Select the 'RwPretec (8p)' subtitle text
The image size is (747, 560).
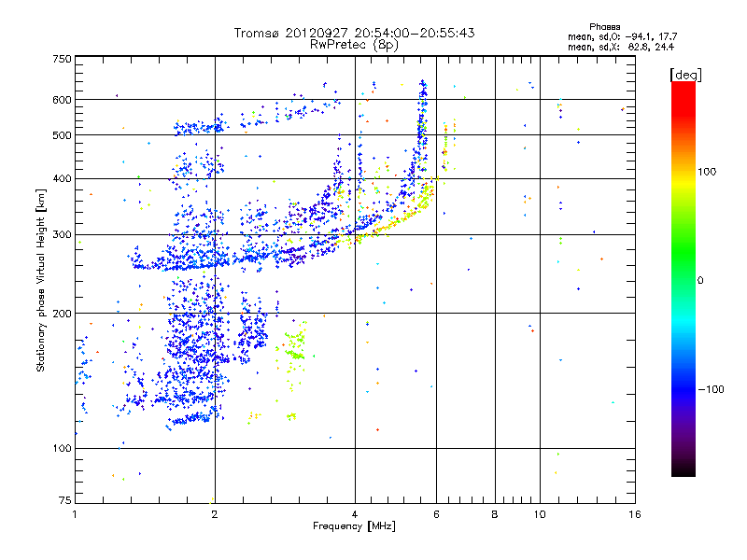click(354, 45)
